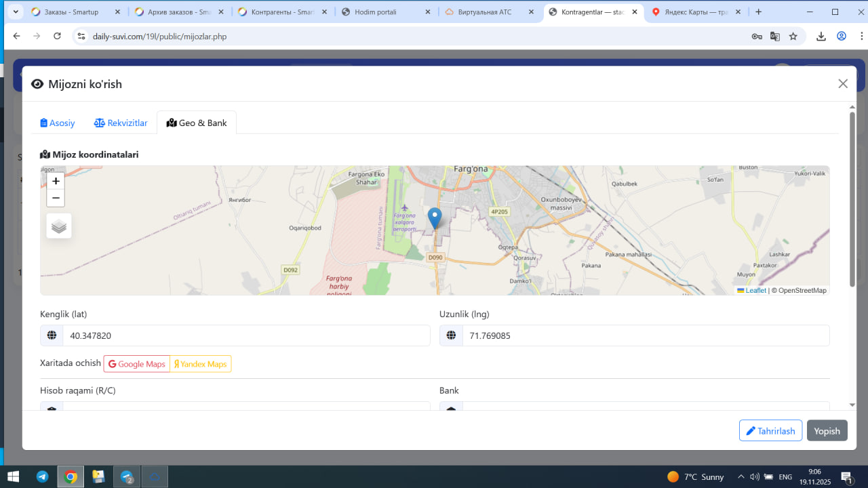Switch to the Rekvizitlar tab
The width and height of the screenshot is (868, 488).
121,123
